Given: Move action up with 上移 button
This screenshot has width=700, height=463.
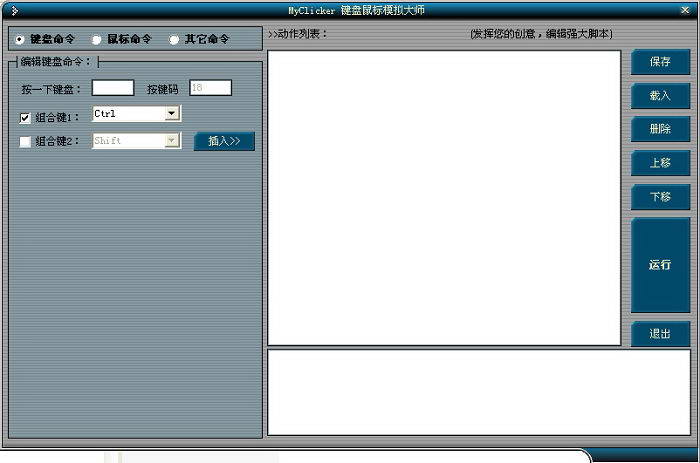Looking at the screenshot, I should pos(660,163).
